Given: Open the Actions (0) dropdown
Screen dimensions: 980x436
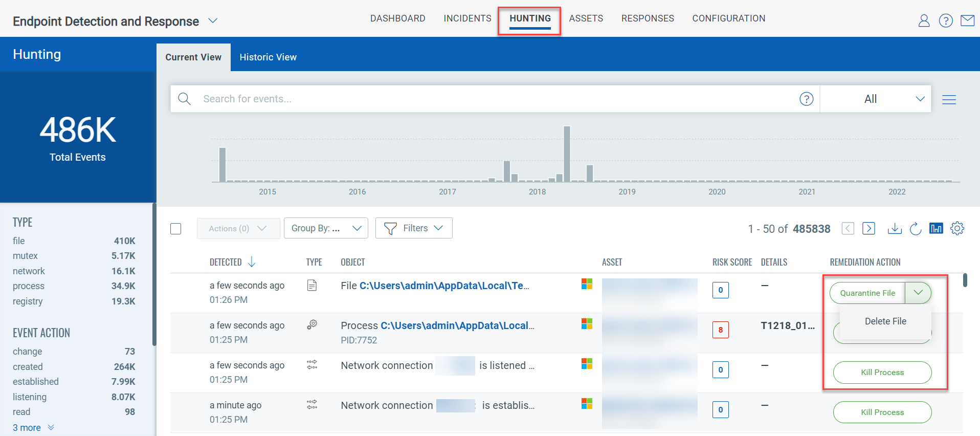Looking at the screenshot, I should (238, 228).
